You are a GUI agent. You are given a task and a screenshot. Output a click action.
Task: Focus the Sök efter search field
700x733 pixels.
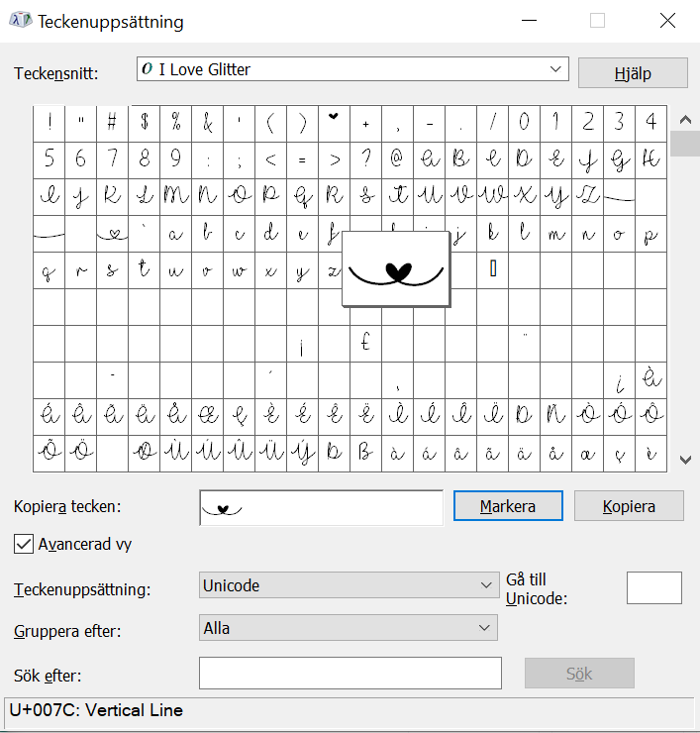coord(350,673)
